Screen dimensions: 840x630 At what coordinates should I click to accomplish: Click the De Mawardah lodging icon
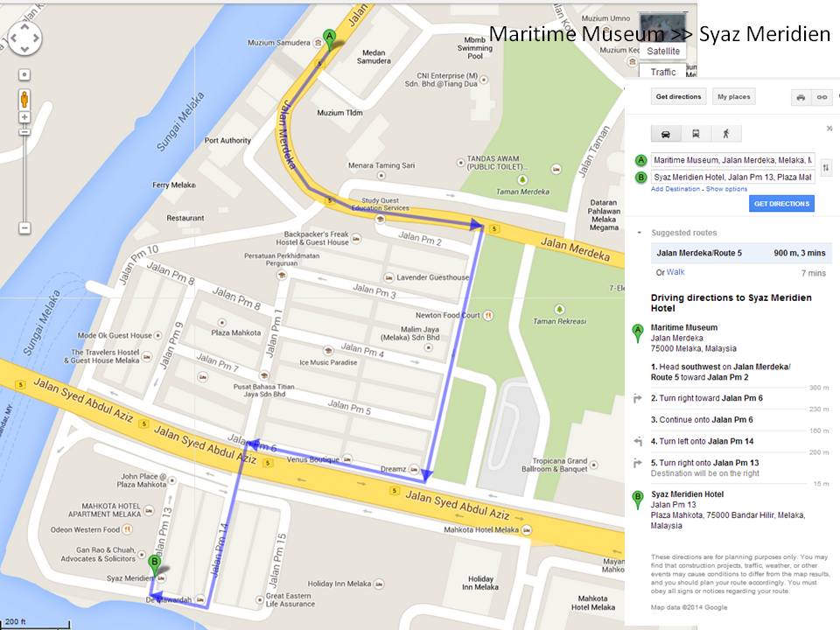[200, 599]
